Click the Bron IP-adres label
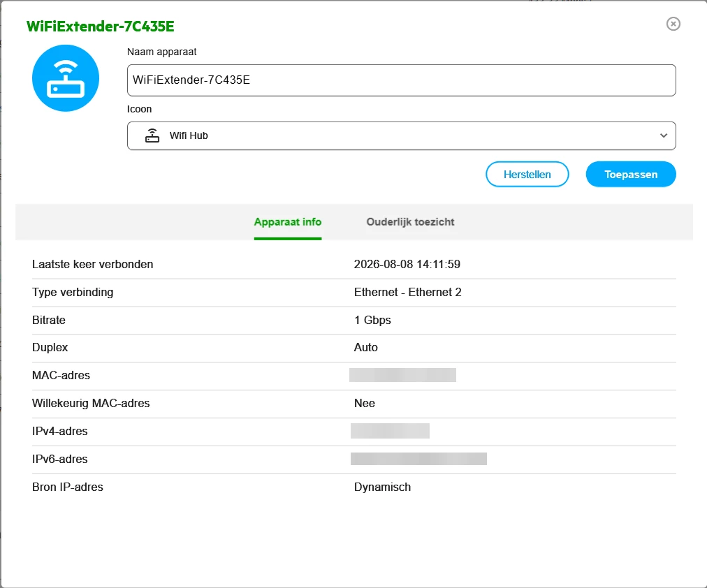The image size is (707, 588). (68, 487)
